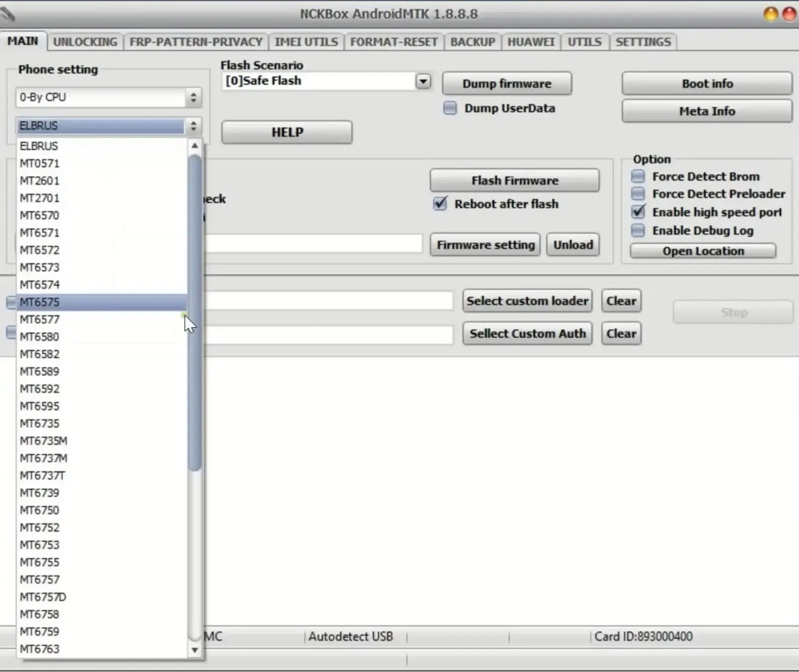Open the UTILS tab
799x672 pixels.
pyautogui.click(x=584, y=42)
